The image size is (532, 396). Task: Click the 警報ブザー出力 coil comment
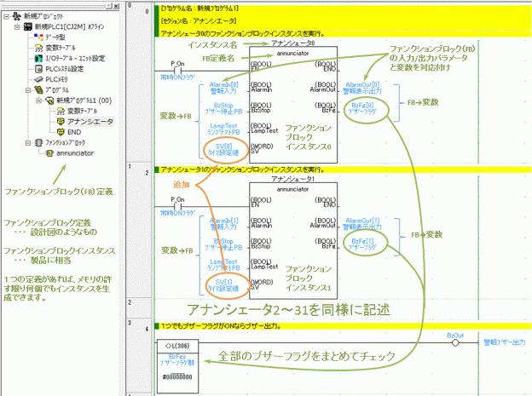[x=505, y=342]
